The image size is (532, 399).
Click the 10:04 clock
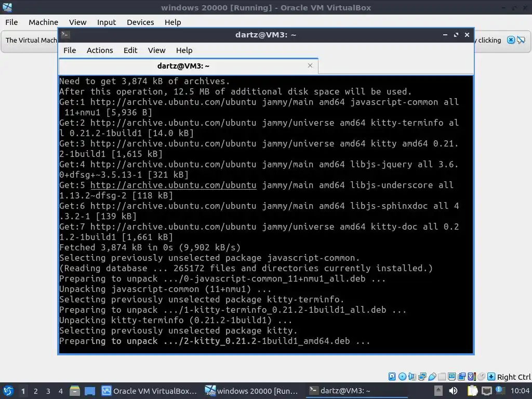click(520, 391)
